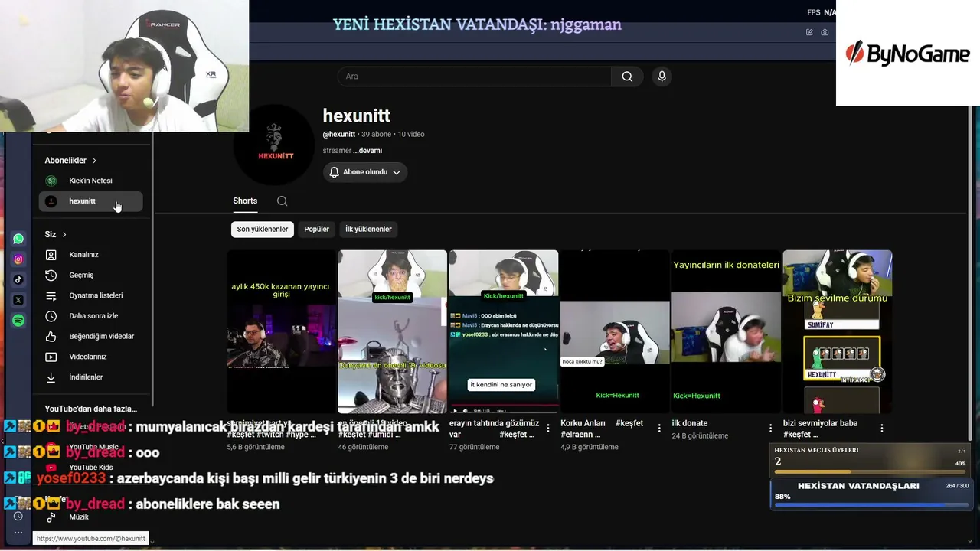The width and height of the screenshot is (980, 551).
Task: Open 'Geçmiş' in the sidebar menu
Action: [x=90, y=275]
